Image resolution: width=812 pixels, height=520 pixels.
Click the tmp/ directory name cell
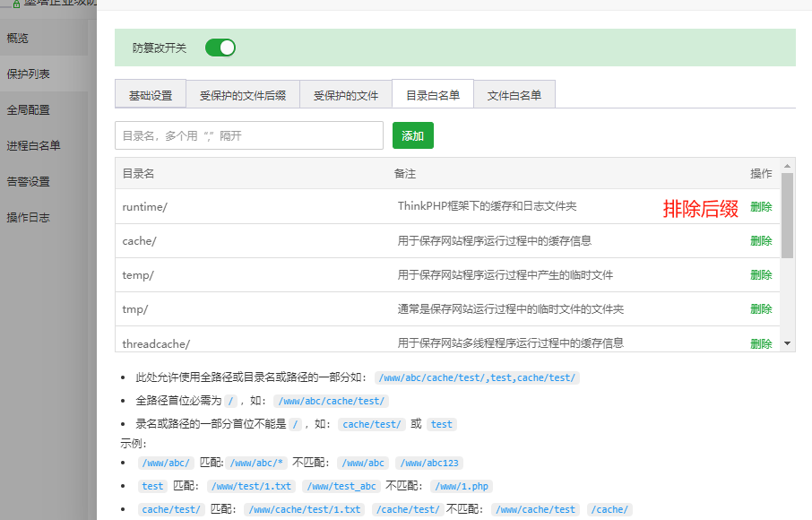pyautogui.click(x=134, y=309)
